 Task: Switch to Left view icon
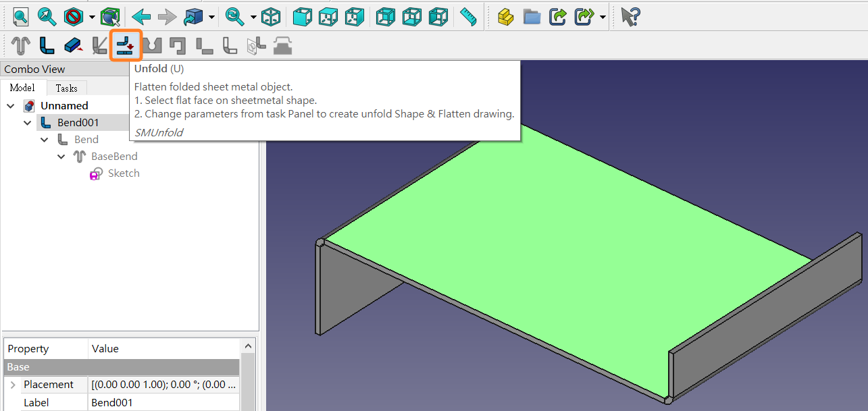coord(438,17)
